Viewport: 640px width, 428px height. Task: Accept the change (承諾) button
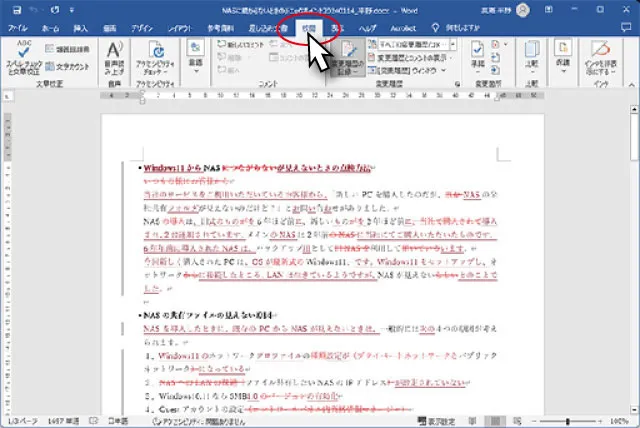(x=478, y=58)
